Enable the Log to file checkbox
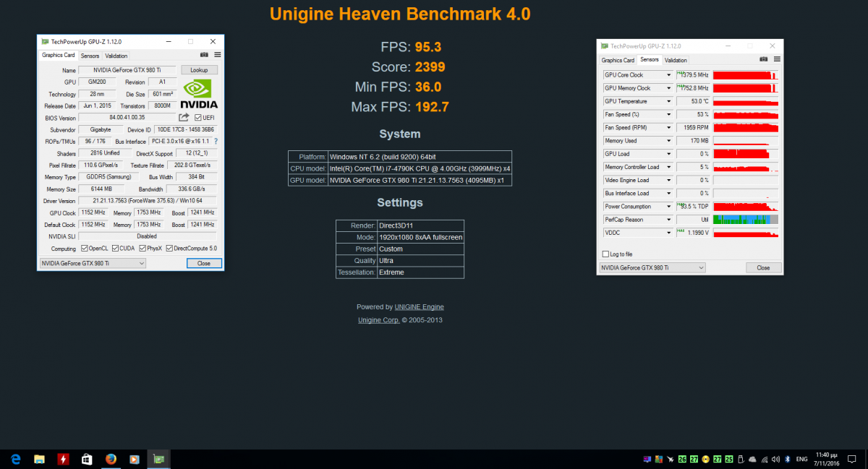The width and height of the screenshot is (868, 469). click(x=606, y=254)
